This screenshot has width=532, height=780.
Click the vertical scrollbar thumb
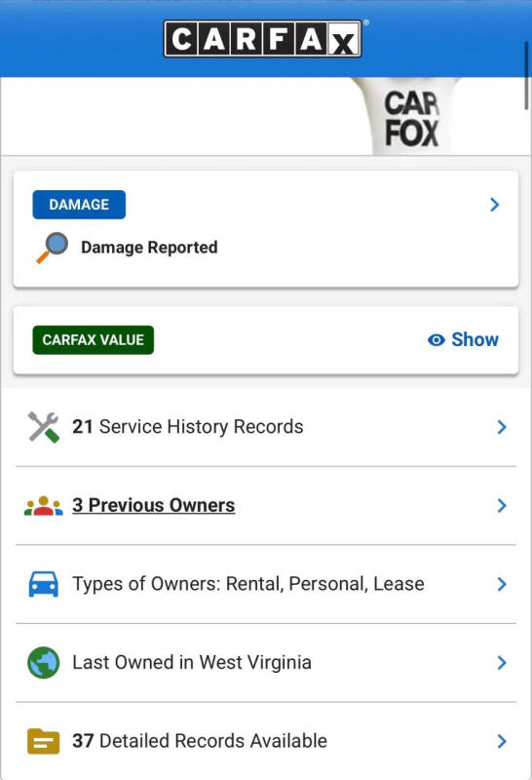(526, 75)
